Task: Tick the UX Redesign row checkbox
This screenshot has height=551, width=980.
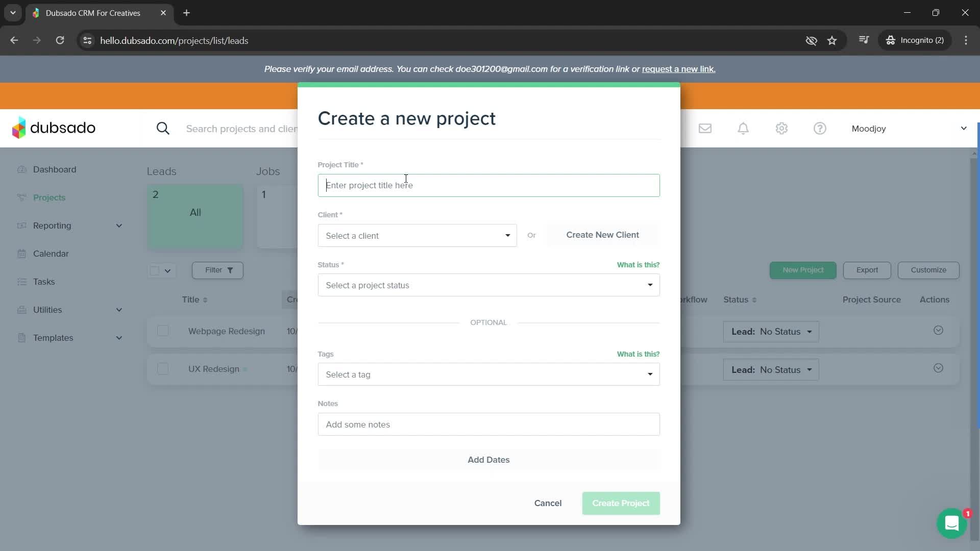Action: coord(163,368)
